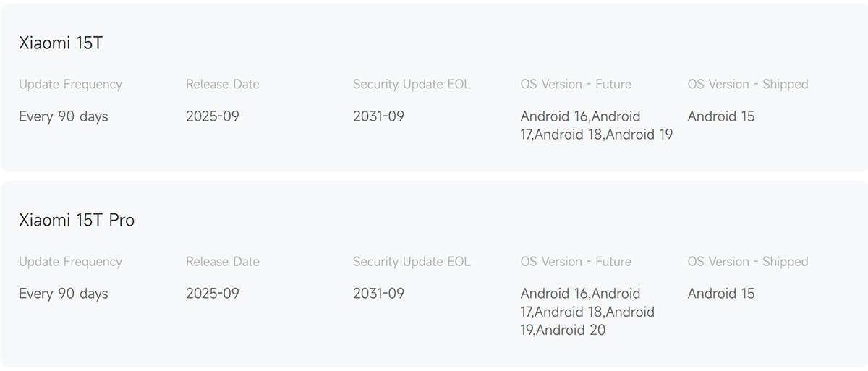Click the Xiaomi 15T heading
This screenshot has height=371, width=868.
coord(61,43)
